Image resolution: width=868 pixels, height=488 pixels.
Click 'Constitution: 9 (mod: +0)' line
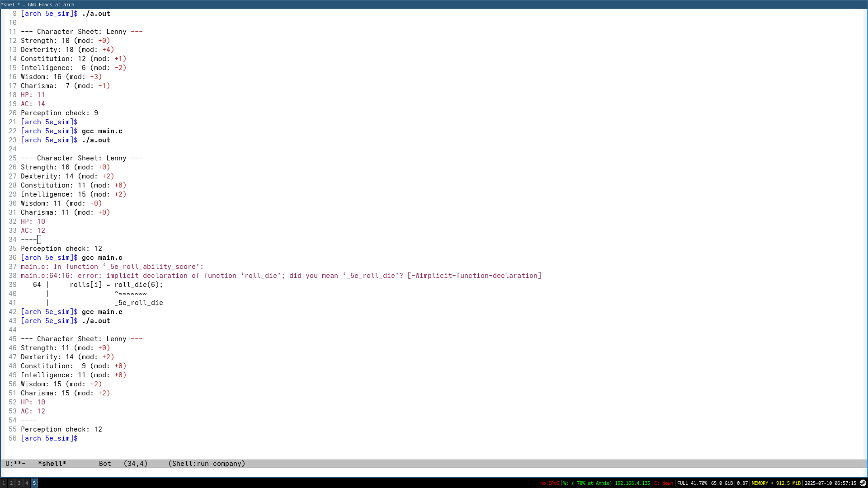(x=74, y=366)
